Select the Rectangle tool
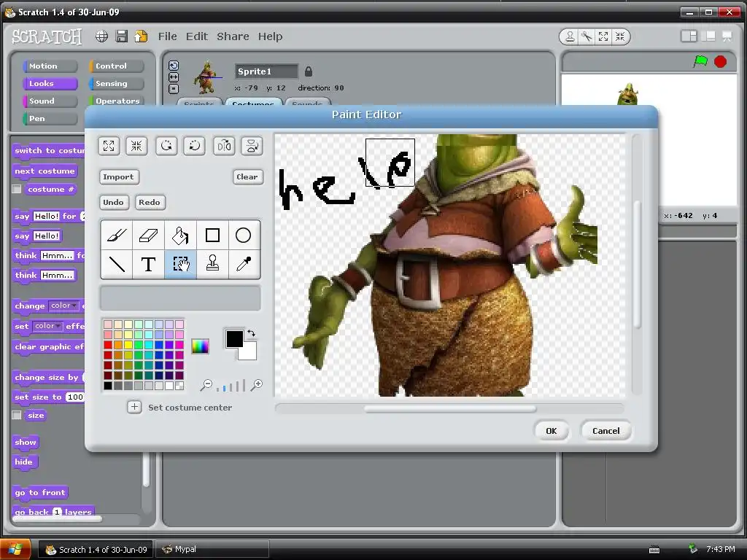747x560 pixels. [x=212, y=236]
